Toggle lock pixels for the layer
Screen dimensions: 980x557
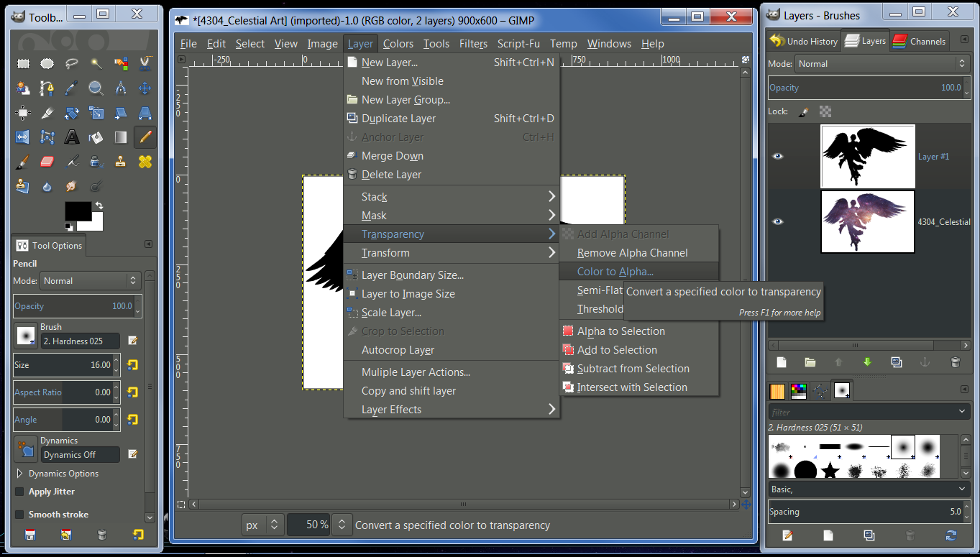804,111
